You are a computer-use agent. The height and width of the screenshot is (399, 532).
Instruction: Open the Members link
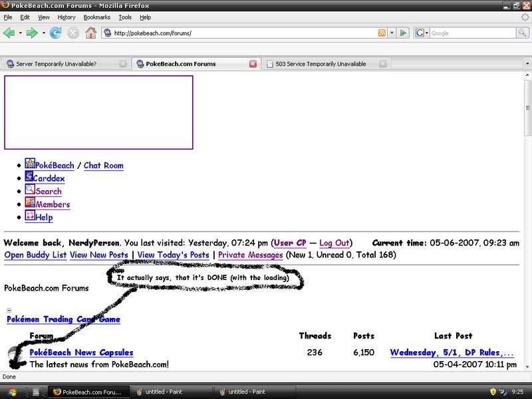click(x=53, y=205)
